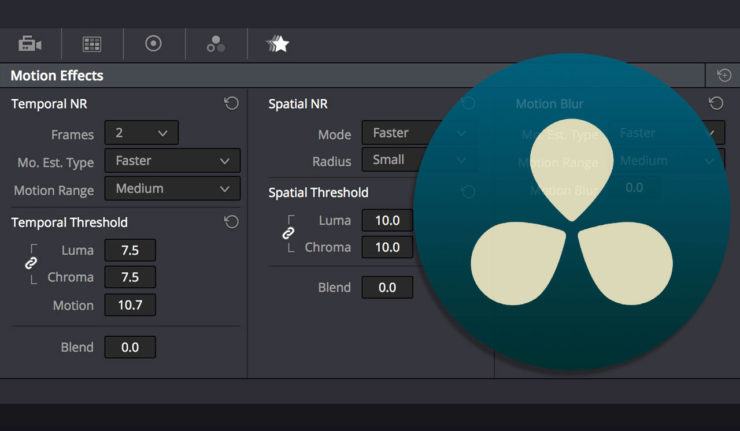Open the Frames dropdown
The width and height of the screenshot is (740, 431).
pos(141,133)
